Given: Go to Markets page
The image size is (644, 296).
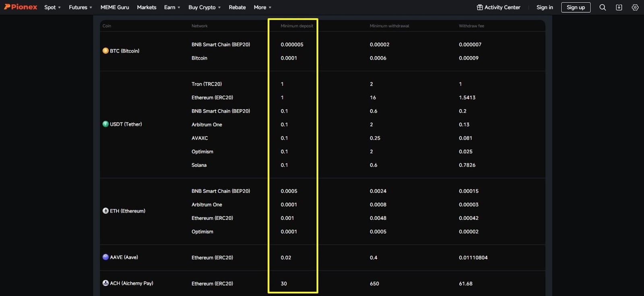Looking at the screenshot, I should coord(147,7).
